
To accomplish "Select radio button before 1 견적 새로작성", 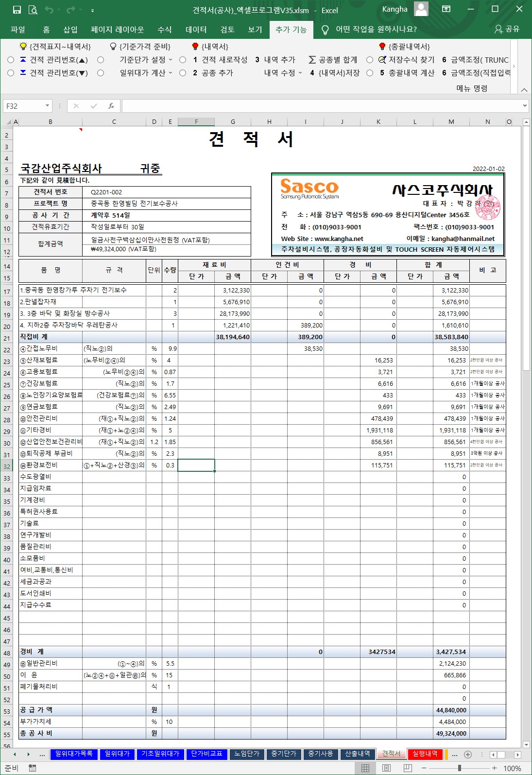I will pos(183,60).
